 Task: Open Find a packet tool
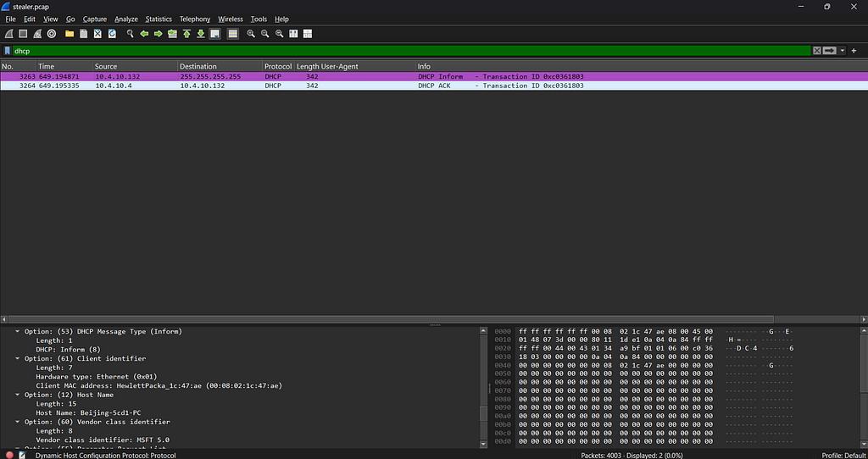[130, 34]
